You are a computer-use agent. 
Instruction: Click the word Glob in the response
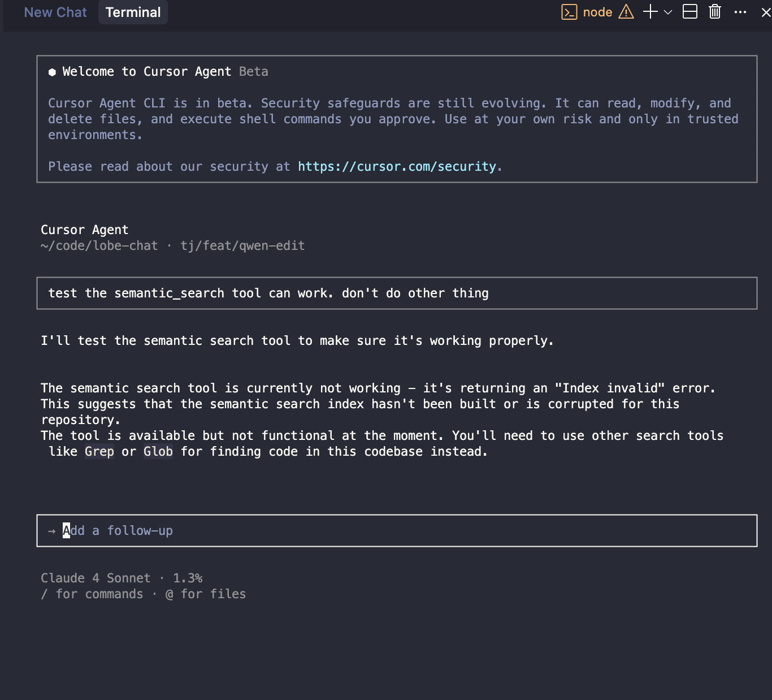(158, 452)
